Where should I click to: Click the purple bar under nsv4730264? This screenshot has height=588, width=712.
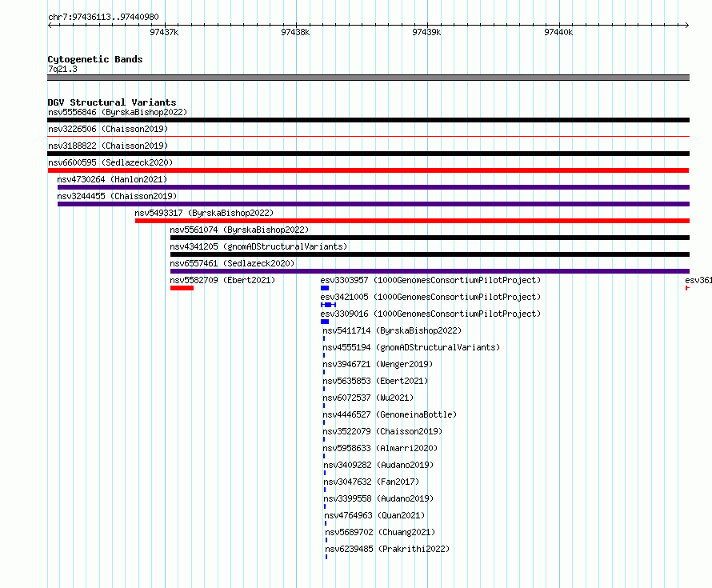[374, 187]
